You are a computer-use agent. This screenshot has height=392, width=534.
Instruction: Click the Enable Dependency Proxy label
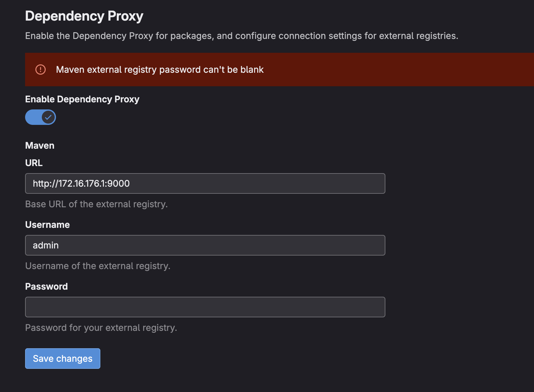[x=82, y=99]
